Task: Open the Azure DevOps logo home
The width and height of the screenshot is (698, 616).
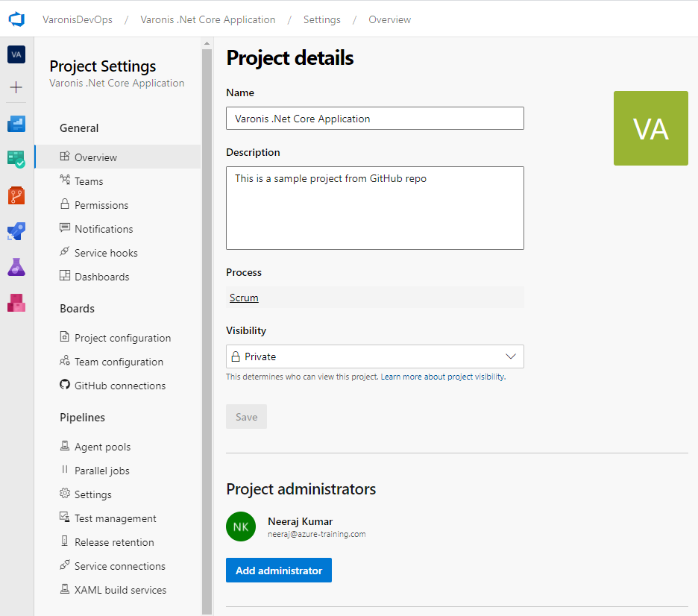Action: (16, 19)
